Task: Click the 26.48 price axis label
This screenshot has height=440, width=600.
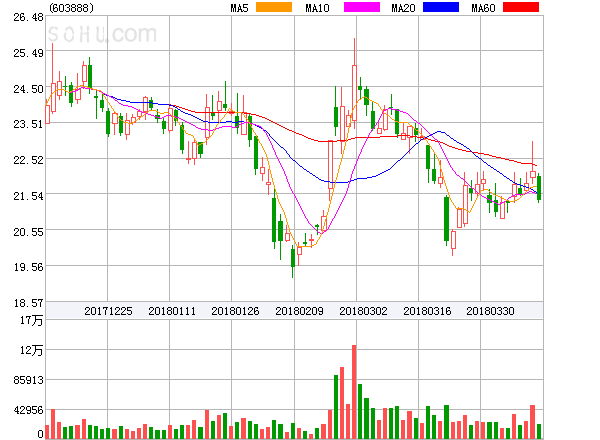Action: (x=29, y=17)
